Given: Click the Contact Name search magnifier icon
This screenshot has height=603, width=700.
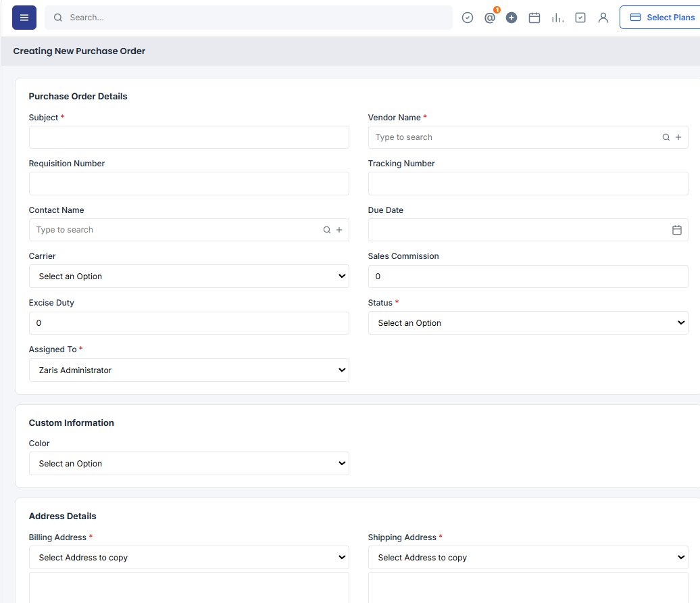Looking at the screenshot, I should [327, 230].
